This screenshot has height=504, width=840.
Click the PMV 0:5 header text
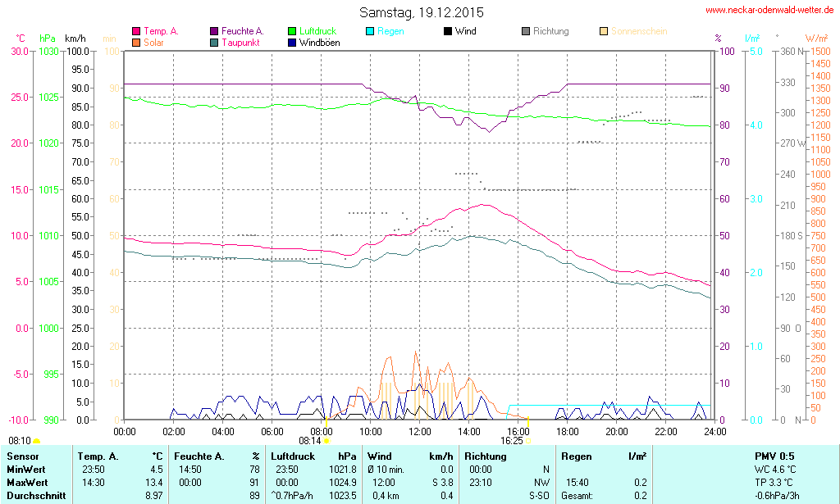pyautogui.click(x=774, y=456)
